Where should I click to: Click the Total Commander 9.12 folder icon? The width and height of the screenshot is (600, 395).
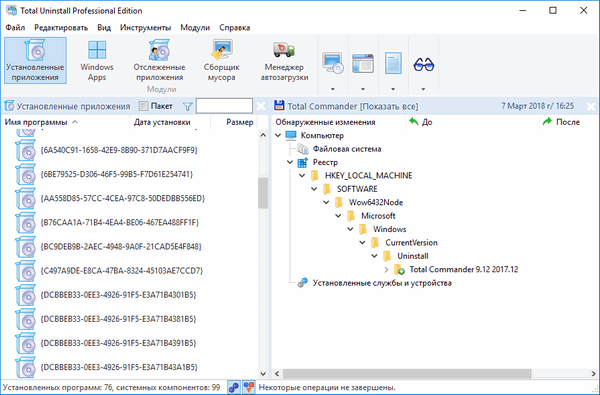click(399, 270)
